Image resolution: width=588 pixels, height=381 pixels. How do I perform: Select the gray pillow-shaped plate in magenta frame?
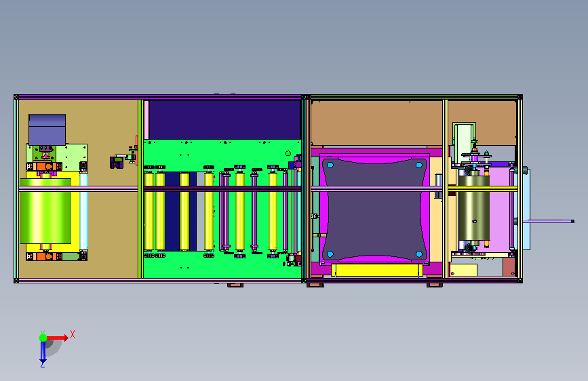(374, 209)
